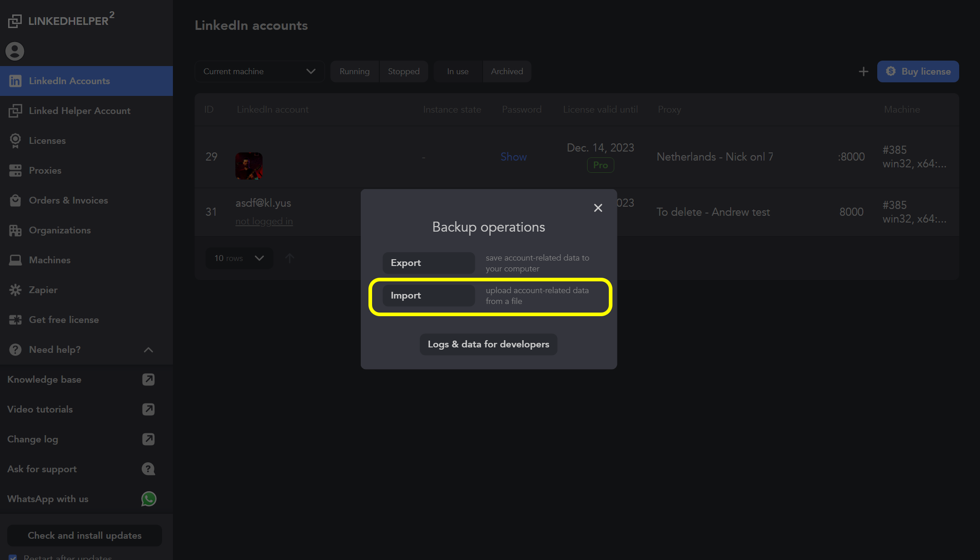Open the Current machine dropdown

[259, 71]
